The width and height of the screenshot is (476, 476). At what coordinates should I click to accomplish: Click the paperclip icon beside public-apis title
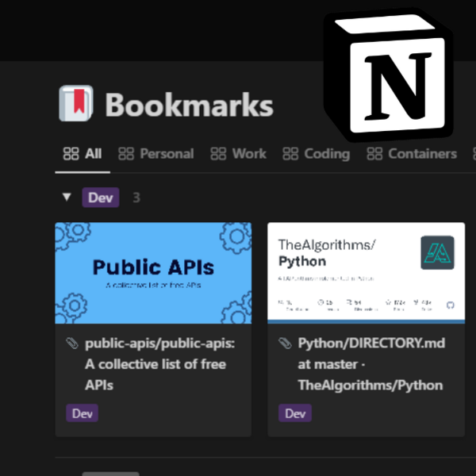(x=72, y=344)
